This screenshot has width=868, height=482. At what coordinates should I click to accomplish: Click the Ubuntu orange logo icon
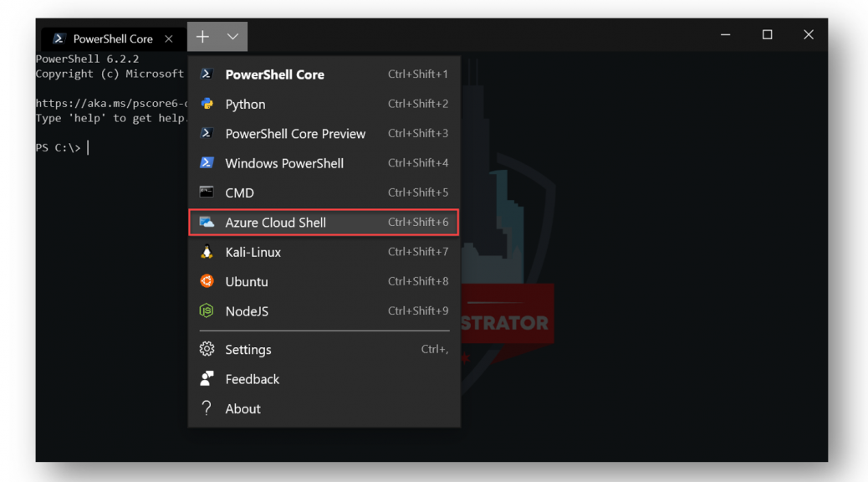207,281
